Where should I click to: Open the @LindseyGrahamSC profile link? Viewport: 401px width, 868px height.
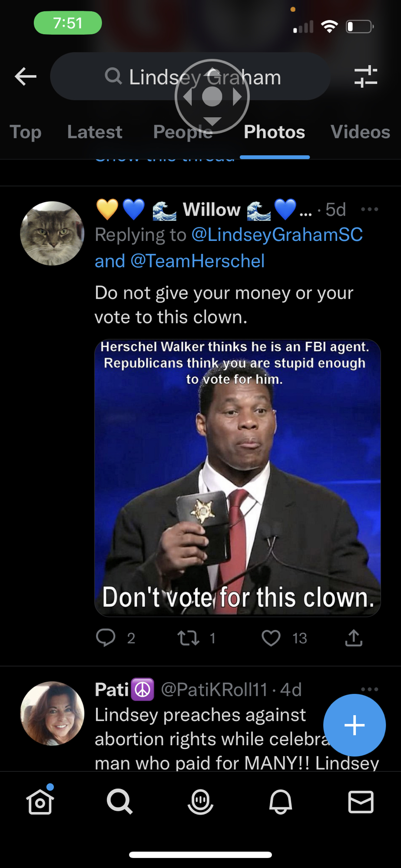[x=277, y=235]
